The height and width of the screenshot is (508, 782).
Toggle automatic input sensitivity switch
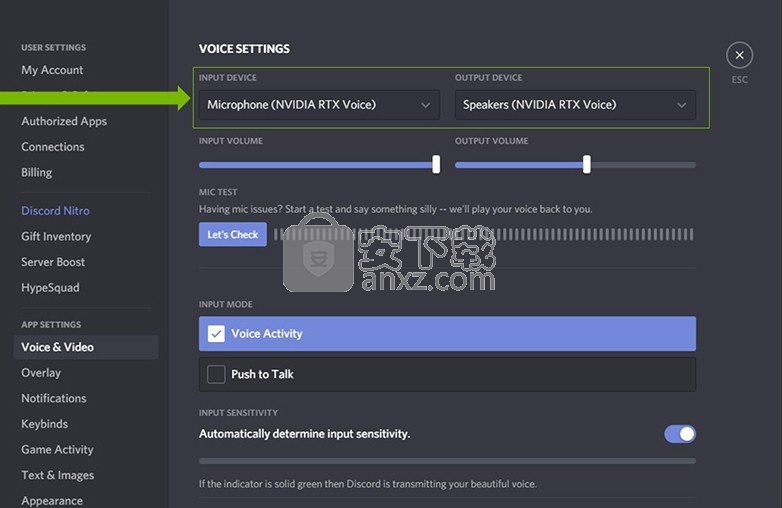[x=680, y=434]
